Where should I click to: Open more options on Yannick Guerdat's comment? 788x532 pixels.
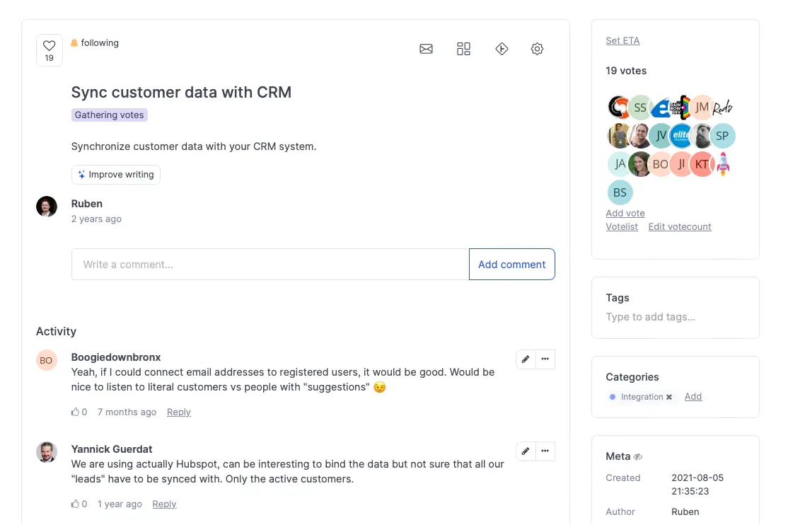click(x=545, y=451)
